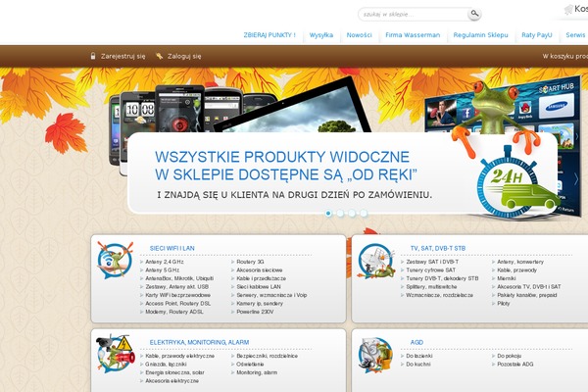The height and width of the screenshot is (392, 588).
Task: Open the ZBIERAJ PUNKTY ! menu item
Action: [269, 35]
